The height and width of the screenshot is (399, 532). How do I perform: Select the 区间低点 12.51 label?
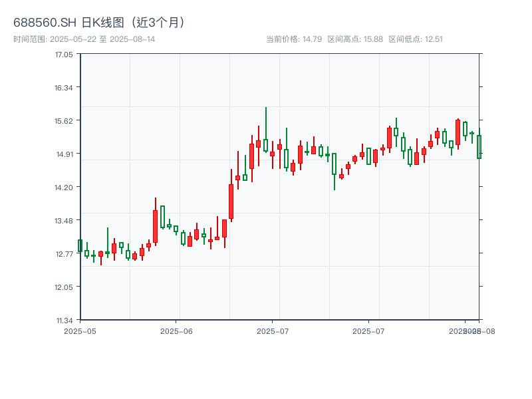pos(416,39)
